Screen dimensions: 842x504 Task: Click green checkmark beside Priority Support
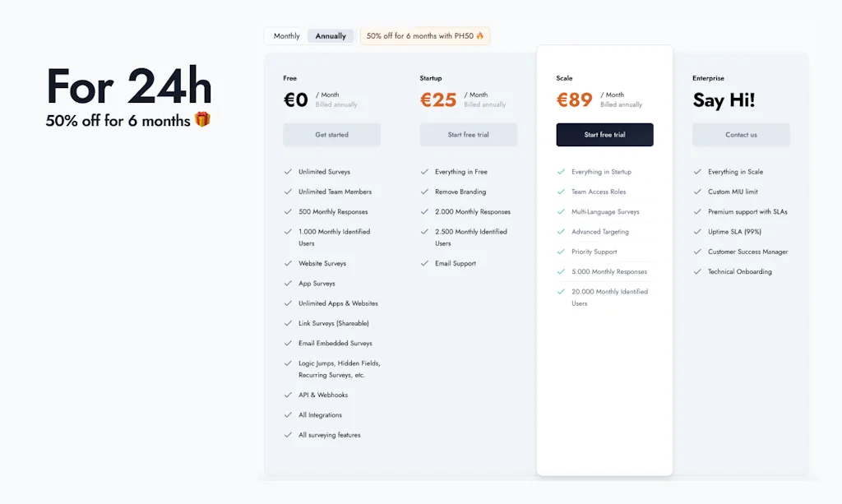click(561, 252)
